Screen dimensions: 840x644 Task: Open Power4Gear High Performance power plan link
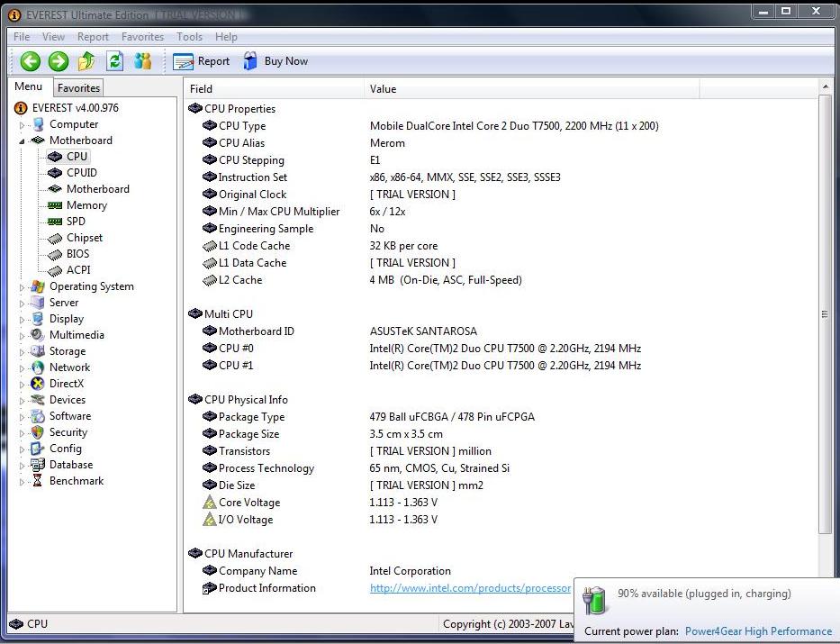point(758,631)
